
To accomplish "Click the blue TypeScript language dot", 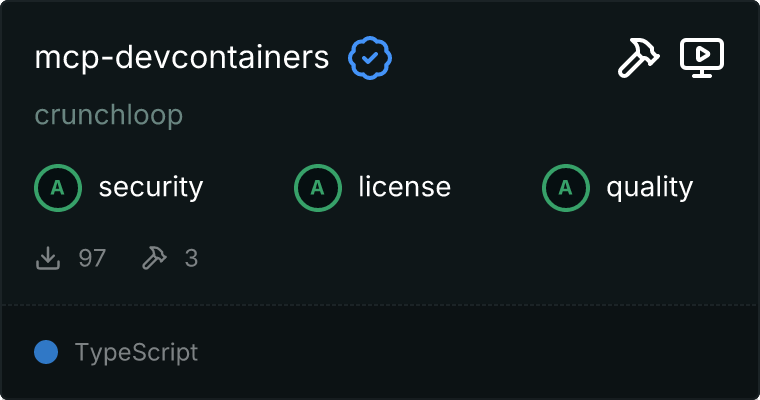I will (x=46, y=352).
